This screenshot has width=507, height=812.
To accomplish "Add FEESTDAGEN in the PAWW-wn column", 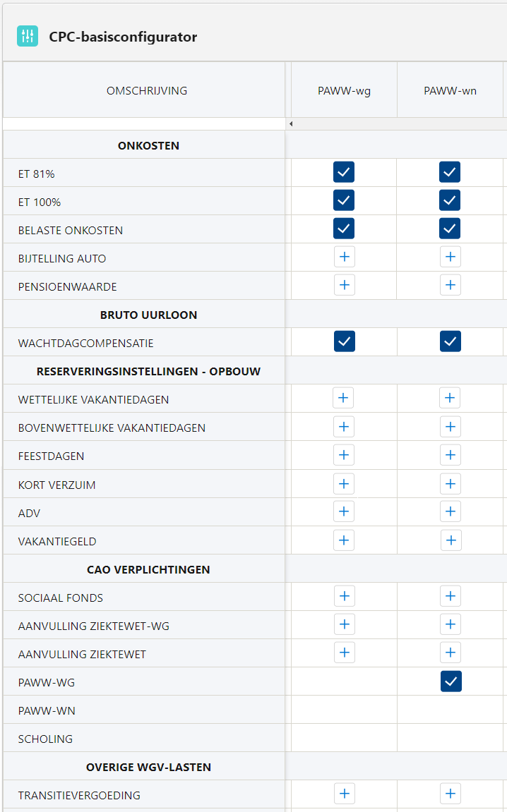I will 450,455.
